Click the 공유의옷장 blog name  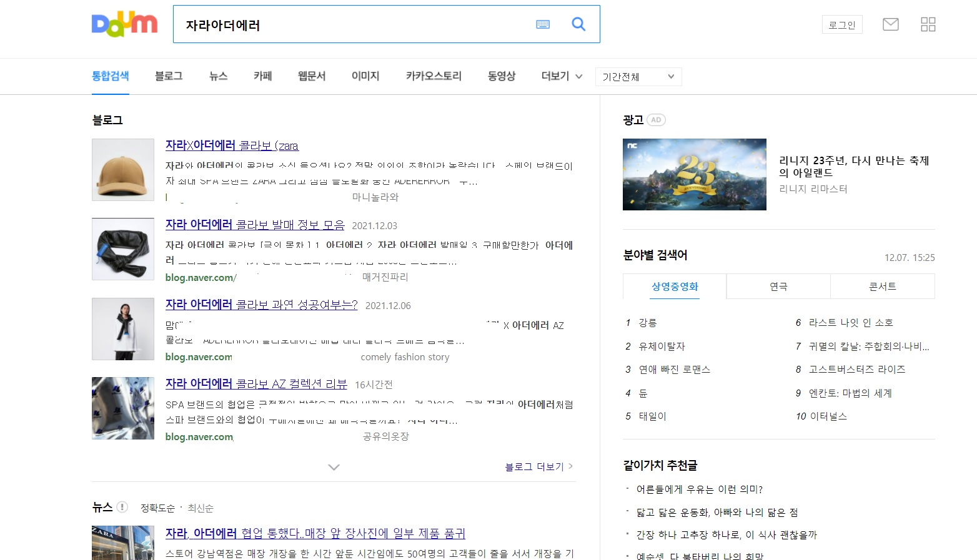click(x=386, y=437)
